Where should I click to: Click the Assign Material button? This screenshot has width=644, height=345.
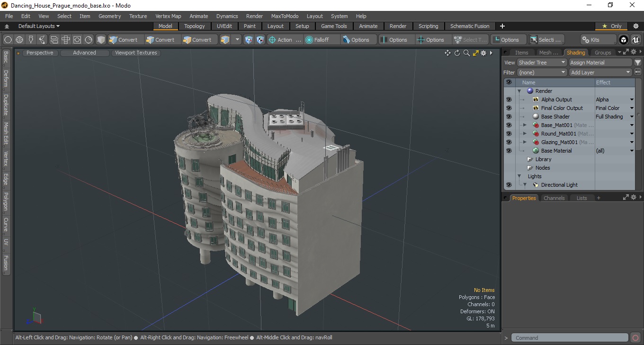click(600, 63)
